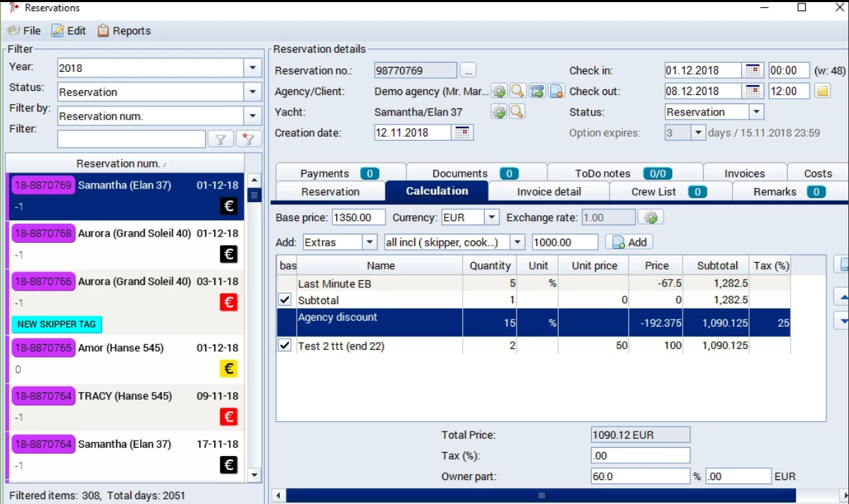Click the black euro icon for Samantha 01-12-18
The height and width of the screenshot is (504, 849).
pyautogui.click(x=228, y=206)
